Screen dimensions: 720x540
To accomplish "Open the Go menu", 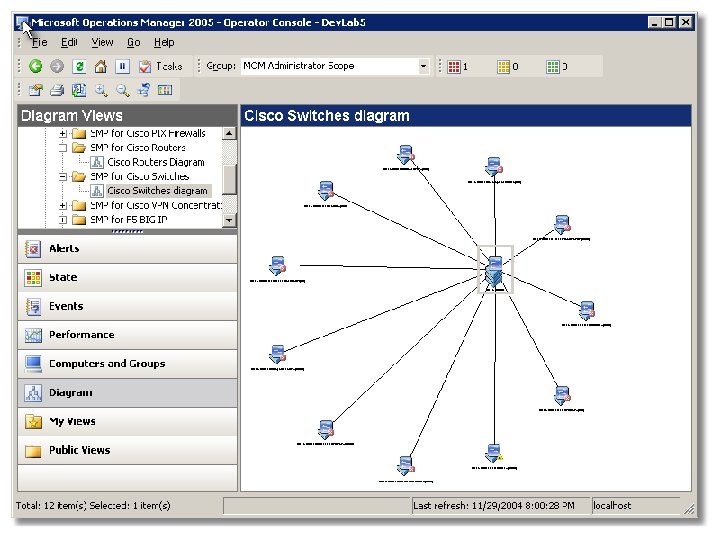I will [134, 42].
